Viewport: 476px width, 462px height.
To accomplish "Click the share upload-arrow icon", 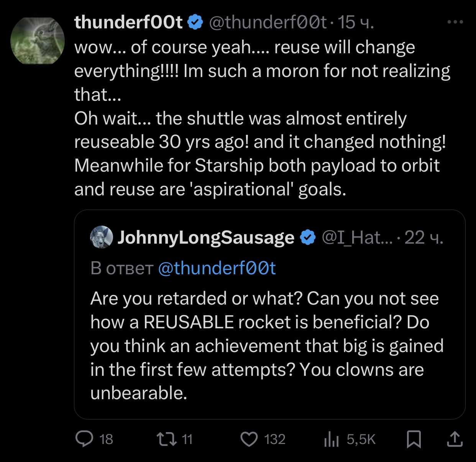I will tap(455, 439).
